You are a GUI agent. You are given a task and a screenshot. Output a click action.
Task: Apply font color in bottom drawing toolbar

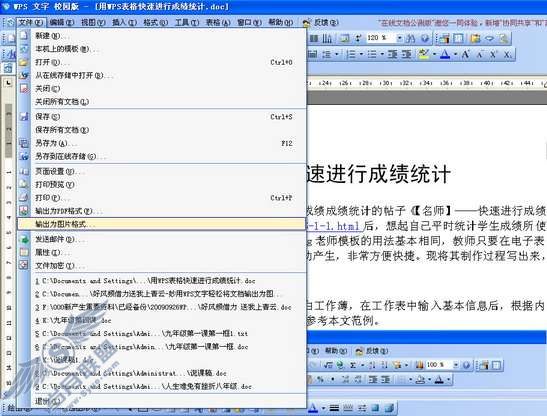[x=313, y=408]
